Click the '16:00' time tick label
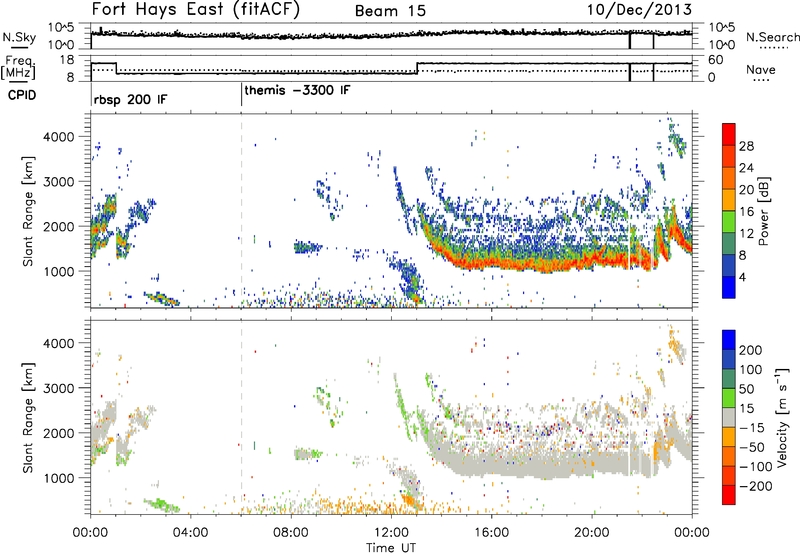Viewport: 800px width, 554px height. click(x=491, y=533)
